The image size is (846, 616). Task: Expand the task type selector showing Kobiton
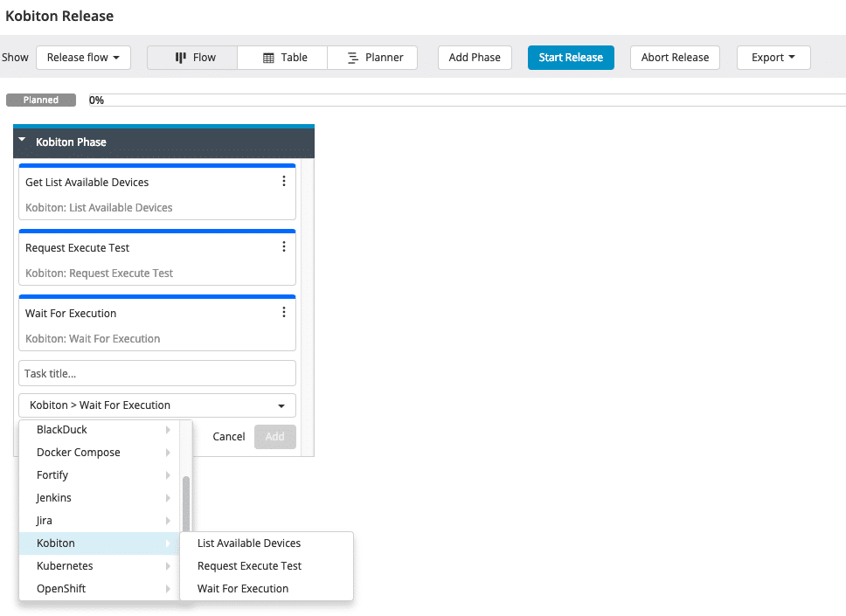click(x=157, y=405)
